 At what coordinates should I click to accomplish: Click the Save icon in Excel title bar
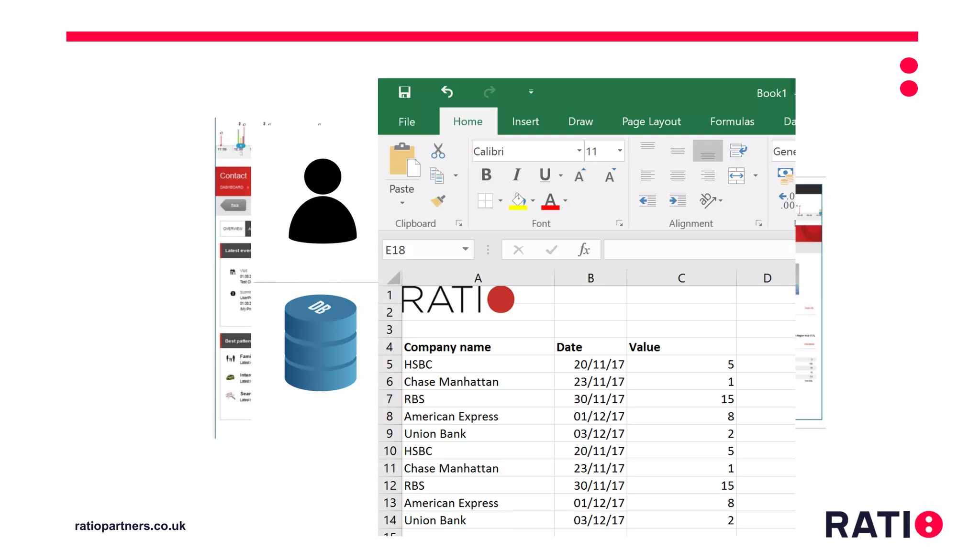[404, 92]
